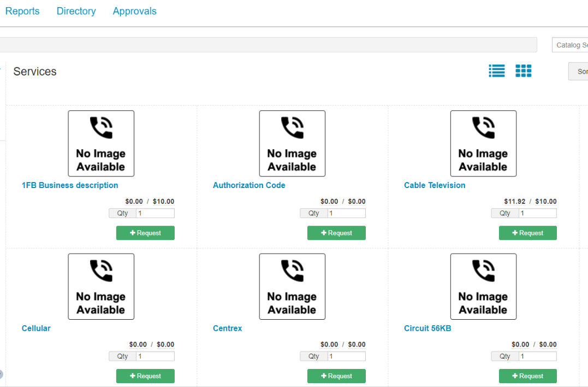Open the Cellular service link
This screenshot has height=387, width=588.
pyautogui.click(x=36, y=329)
